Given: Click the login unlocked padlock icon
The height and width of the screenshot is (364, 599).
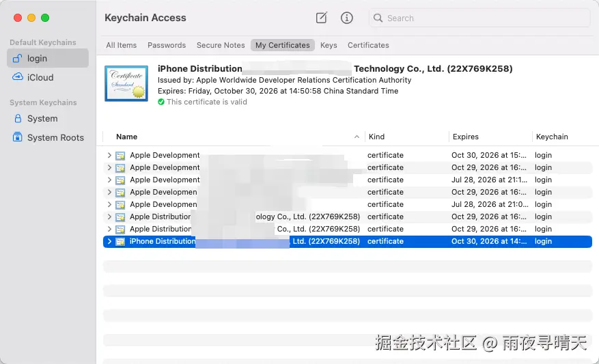Looking at the screenshot, I should click(x=17, y=58).
